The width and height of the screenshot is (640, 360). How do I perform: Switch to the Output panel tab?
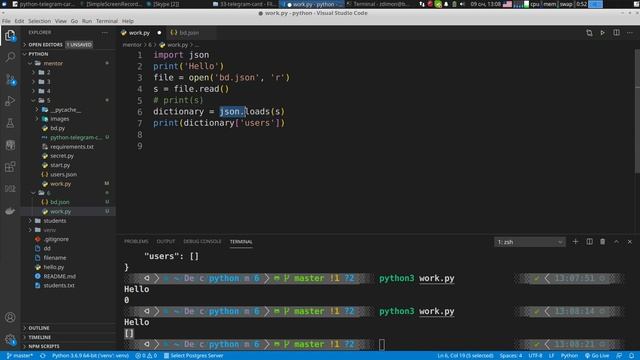166,242
